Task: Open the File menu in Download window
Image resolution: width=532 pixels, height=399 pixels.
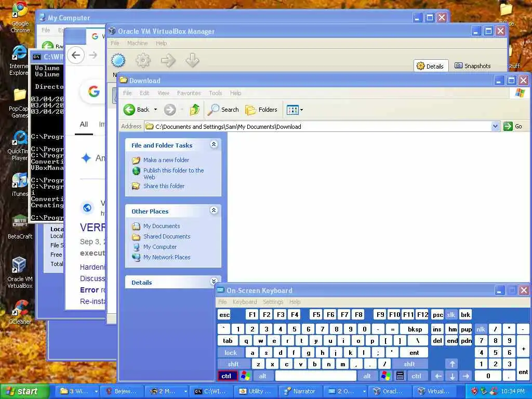Action: (x=127, y=93)
